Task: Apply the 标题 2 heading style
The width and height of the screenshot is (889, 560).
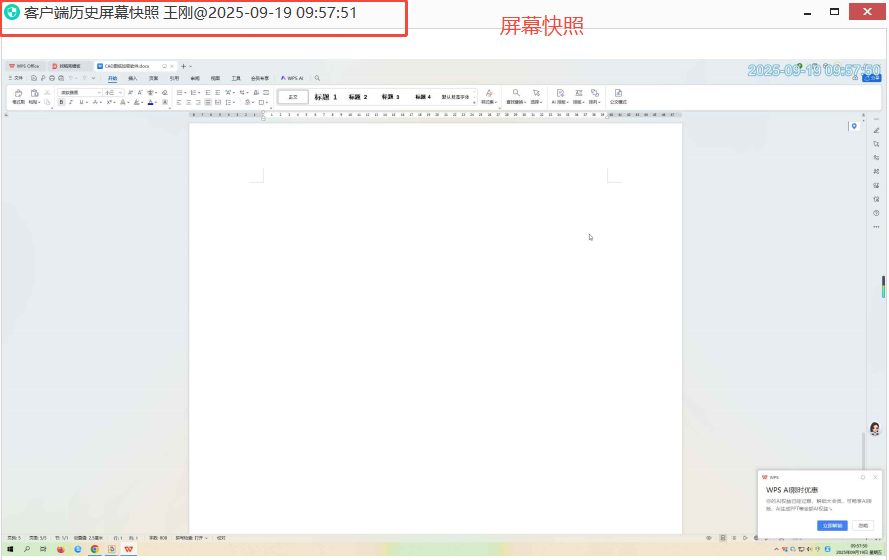Action: point(358,97)
